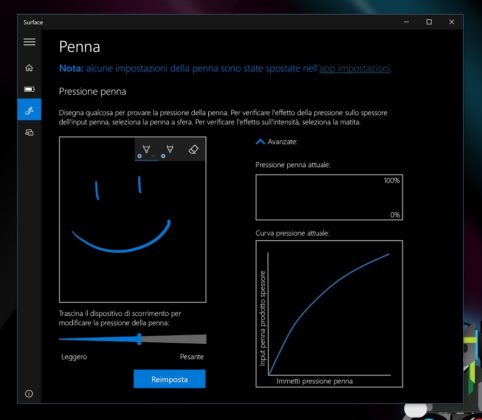Select the ballpoint pen drawing tool
482x420 pixels.
click(x=146, y=149)
